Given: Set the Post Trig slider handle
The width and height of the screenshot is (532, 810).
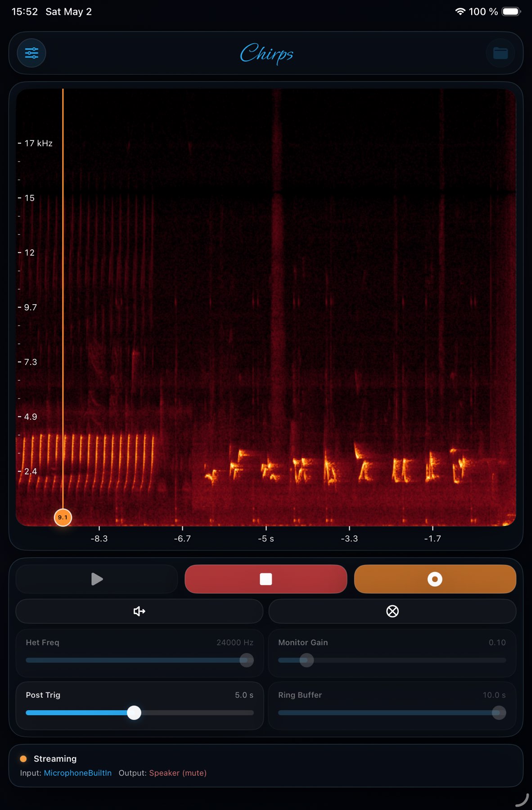Looking at the screenshot, I should tap(134, 712).
